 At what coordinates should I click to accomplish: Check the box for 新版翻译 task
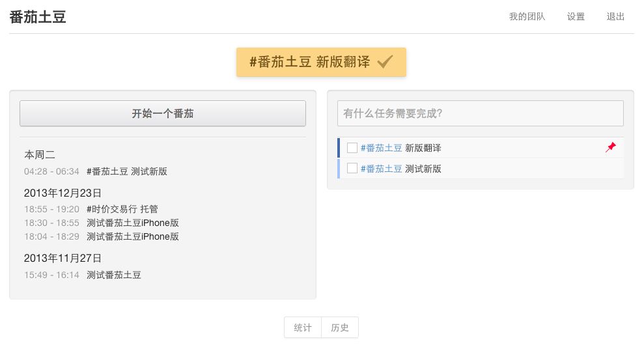pos(352,148)
